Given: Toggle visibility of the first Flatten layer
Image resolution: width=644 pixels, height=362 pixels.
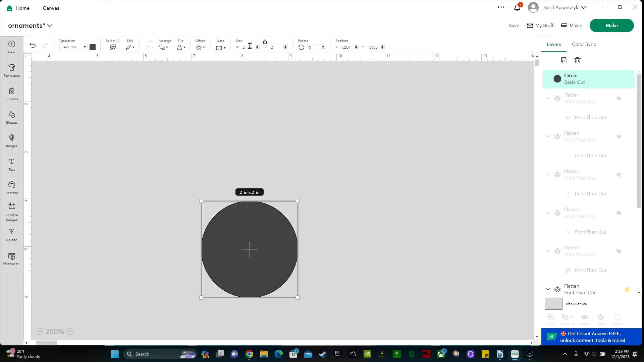Looking at the screenshot, I should [x=619, y=98].
